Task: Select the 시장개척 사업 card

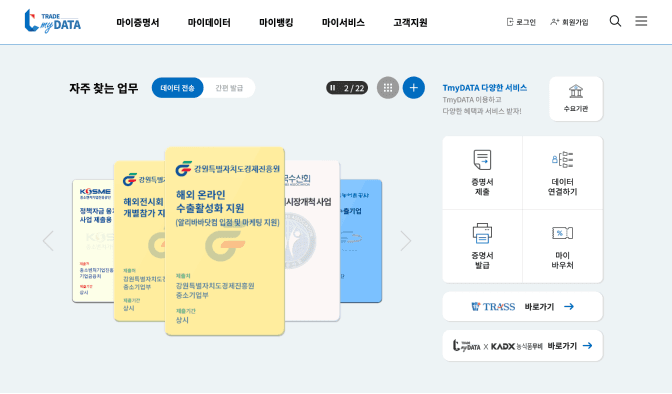Action: tap(312, 241)
